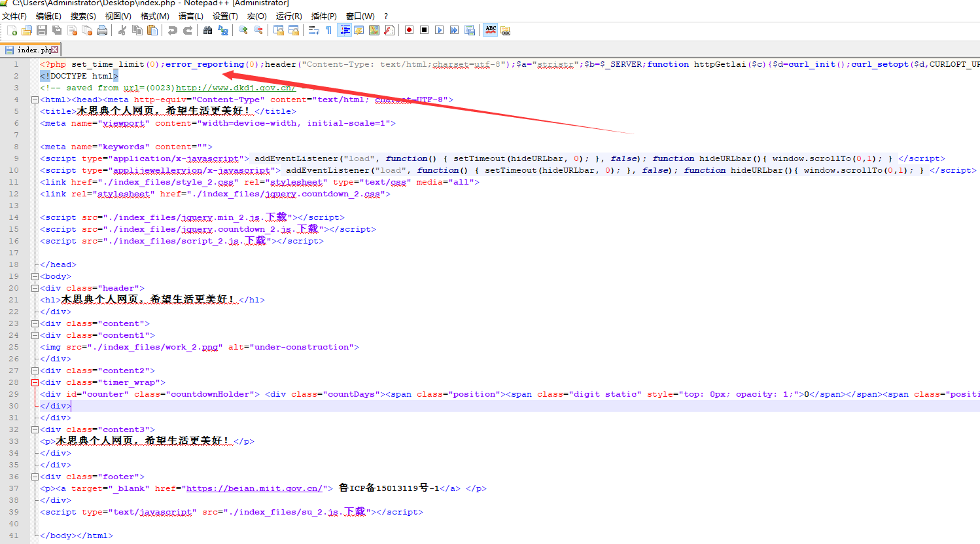Show the Function List panel
Image resolution: width=980 pixels, height=544 pixels.
click(389, 30)
